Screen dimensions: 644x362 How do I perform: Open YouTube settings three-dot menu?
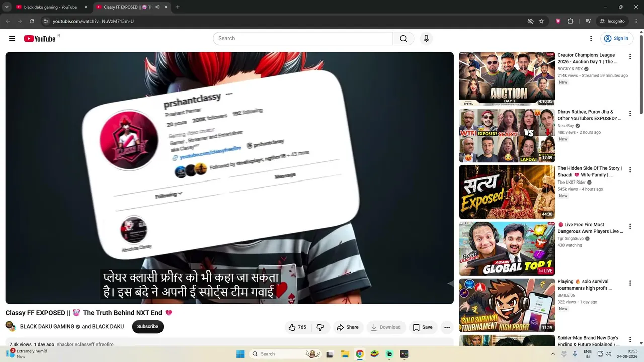click(591, 39)
